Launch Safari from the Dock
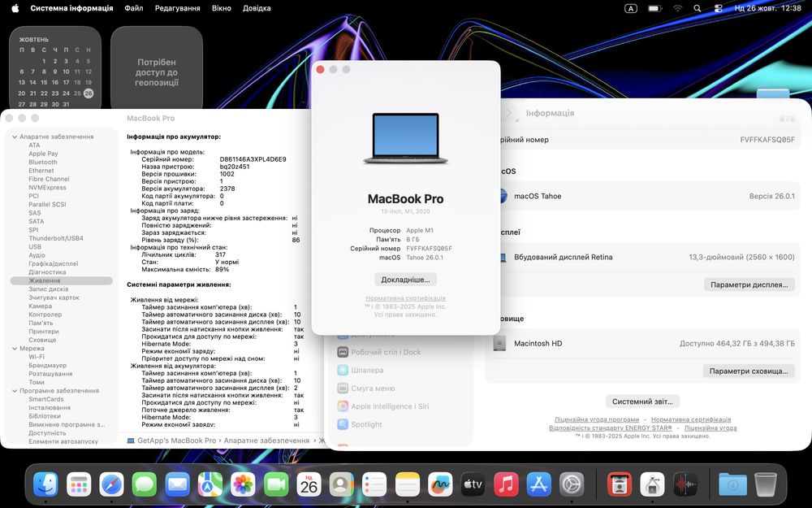Screen dimensions: 812x508 (x=111, y=484)
